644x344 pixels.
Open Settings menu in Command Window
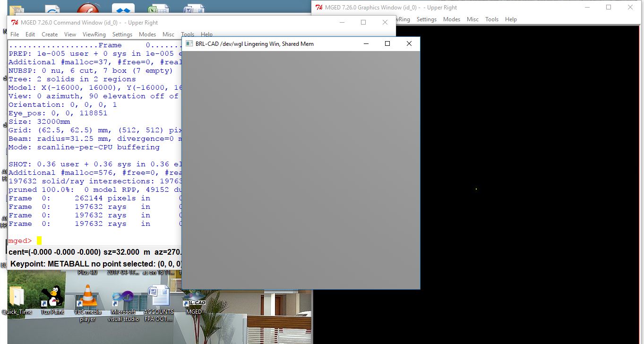pyautogui.click(x=122, y=34)
